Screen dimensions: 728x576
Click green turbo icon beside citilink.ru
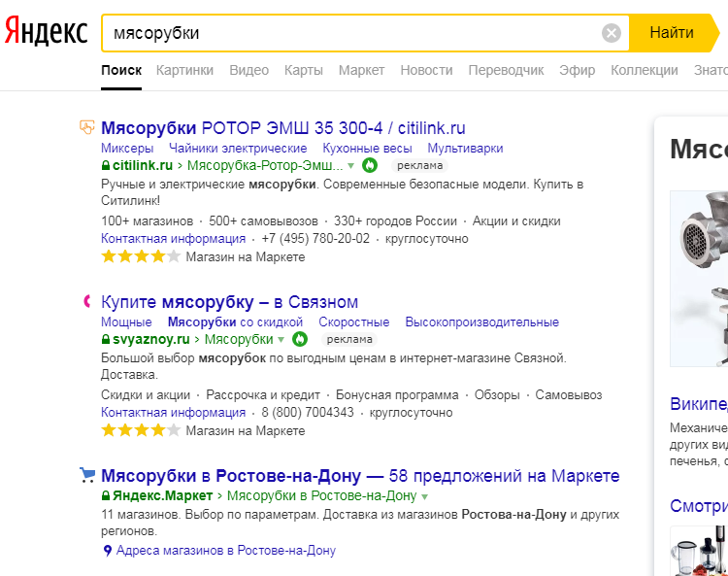pos(370,165)
